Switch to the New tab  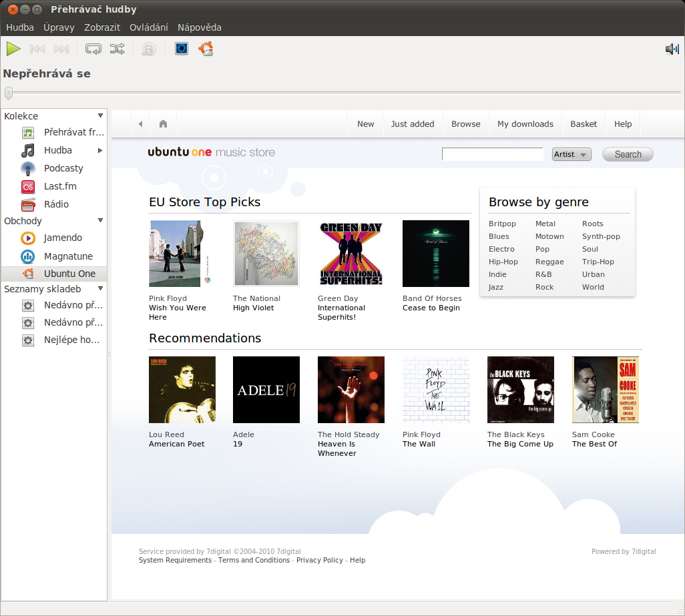point(366,124)
